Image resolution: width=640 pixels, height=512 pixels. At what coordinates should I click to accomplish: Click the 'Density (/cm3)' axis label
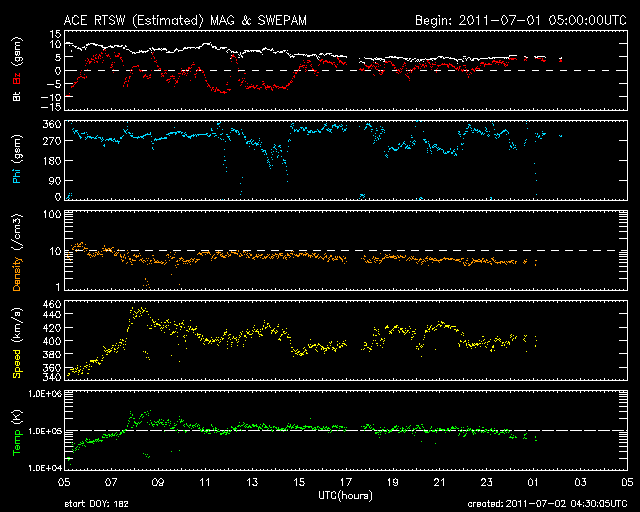click(x=17, y=252)
